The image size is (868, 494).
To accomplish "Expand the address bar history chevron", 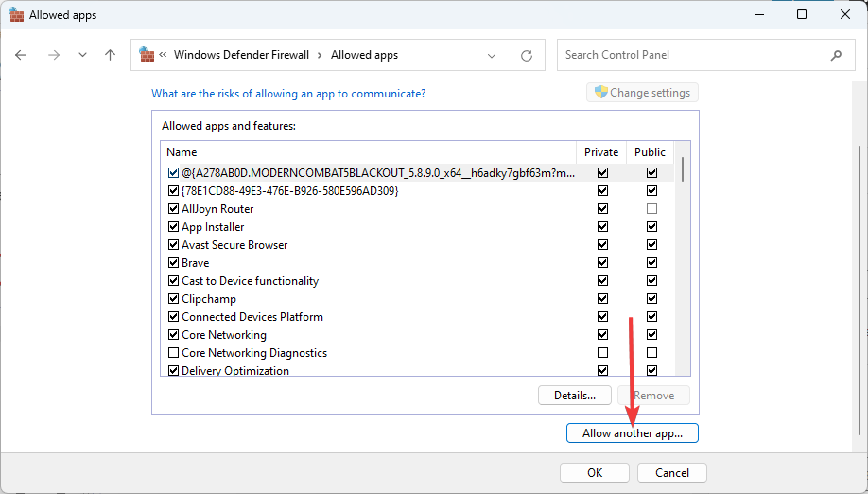I will pos(492,56).
